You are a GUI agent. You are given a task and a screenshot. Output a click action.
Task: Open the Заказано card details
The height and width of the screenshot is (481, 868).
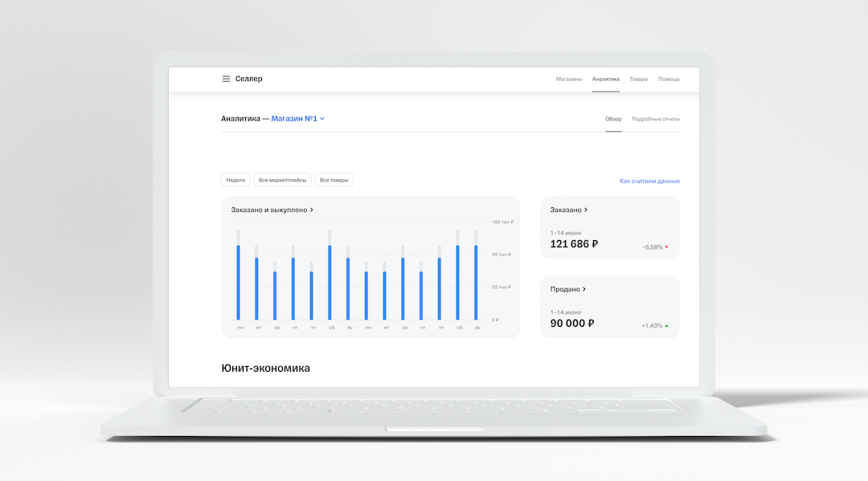pyautogui.click(x=569, y=210)
